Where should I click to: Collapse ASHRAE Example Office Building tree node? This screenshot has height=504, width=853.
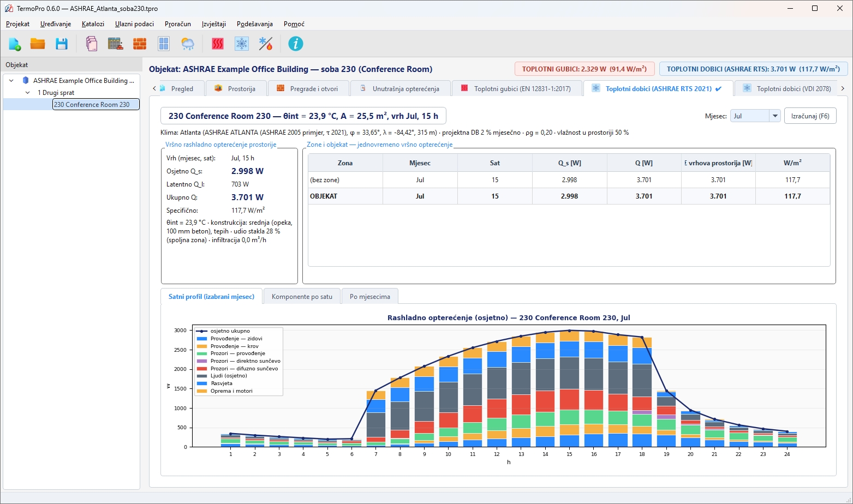(11, 81)
